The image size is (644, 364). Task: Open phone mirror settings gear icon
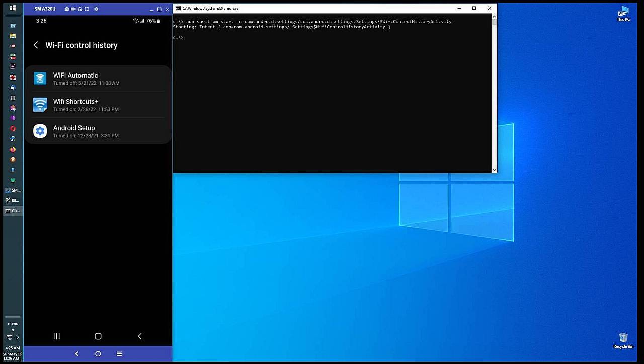coord(96,9)
